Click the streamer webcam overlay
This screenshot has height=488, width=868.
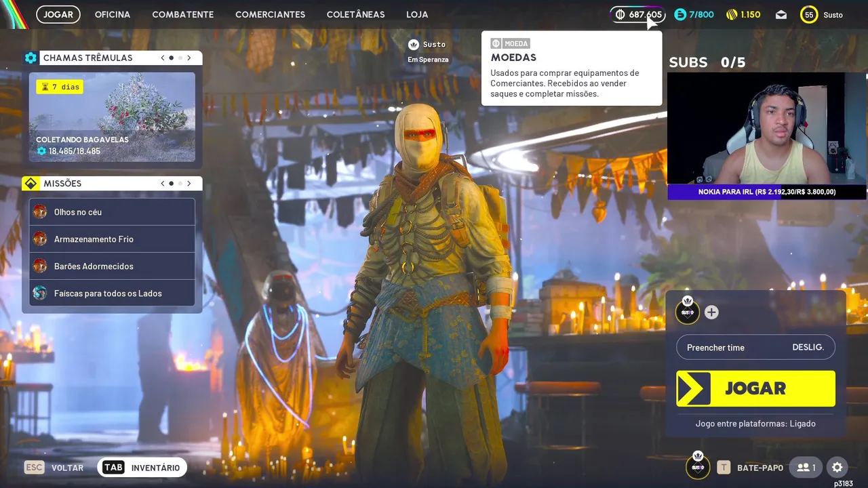767,128
